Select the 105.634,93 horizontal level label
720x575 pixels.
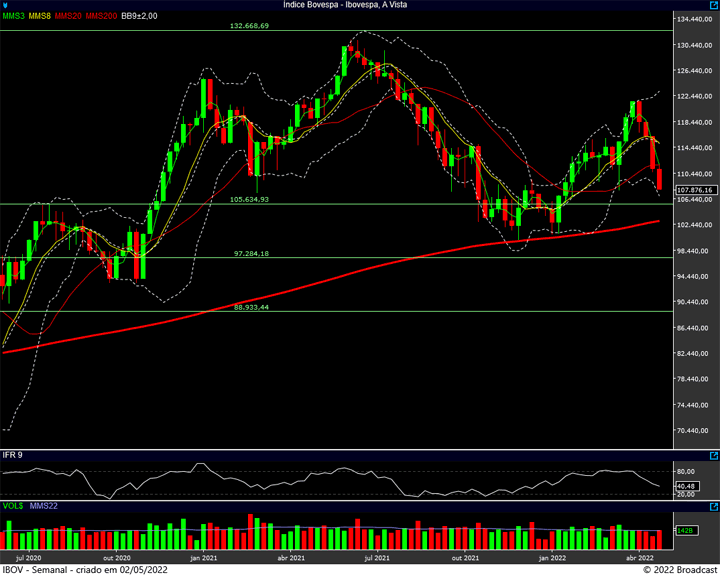(249, 200)
